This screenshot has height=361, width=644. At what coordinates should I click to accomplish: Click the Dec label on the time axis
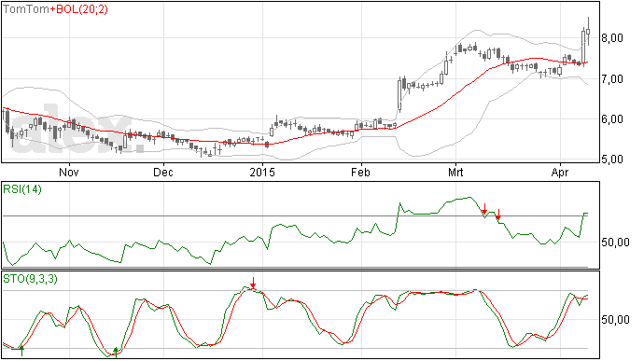pyautogui.click(x=163, y=172)
